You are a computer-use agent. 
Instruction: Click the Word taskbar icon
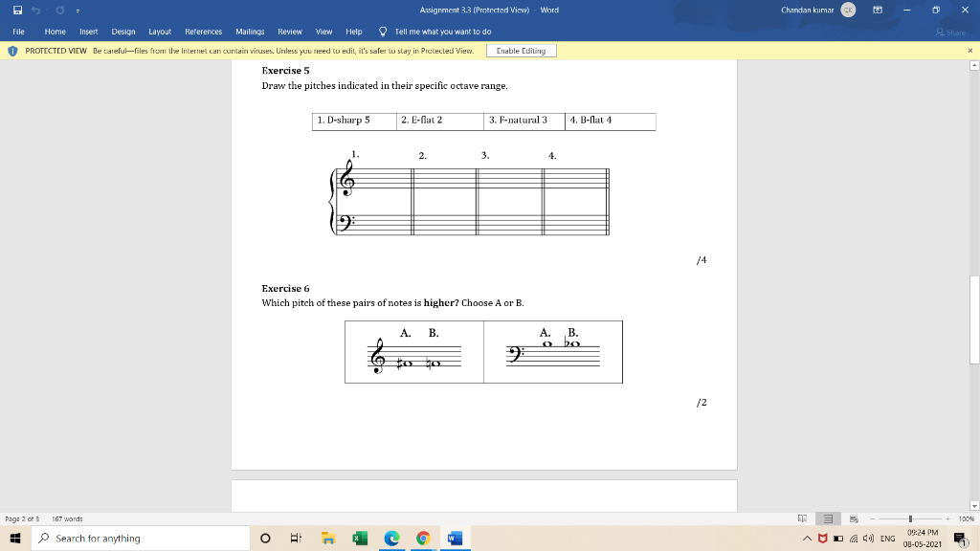click(455, 538)
